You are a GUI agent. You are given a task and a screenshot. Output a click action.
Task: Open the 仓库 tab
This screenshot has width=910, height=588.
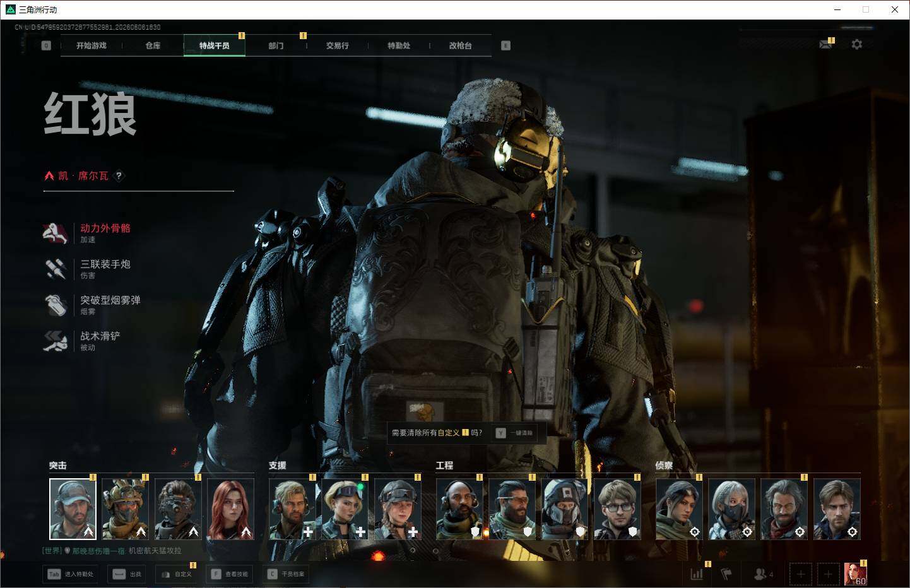click(x=153, y=45)
